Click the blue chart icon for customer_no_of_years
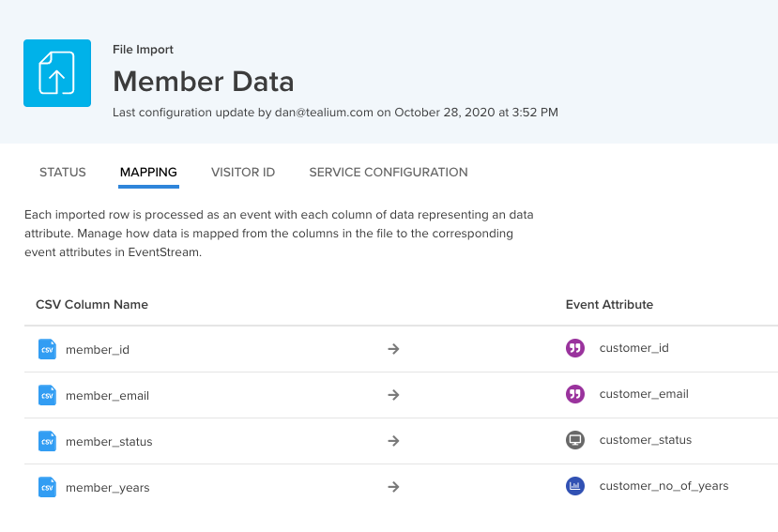Image resolution: width=778 pixels, height=532 pixels. tap(575, 486)
